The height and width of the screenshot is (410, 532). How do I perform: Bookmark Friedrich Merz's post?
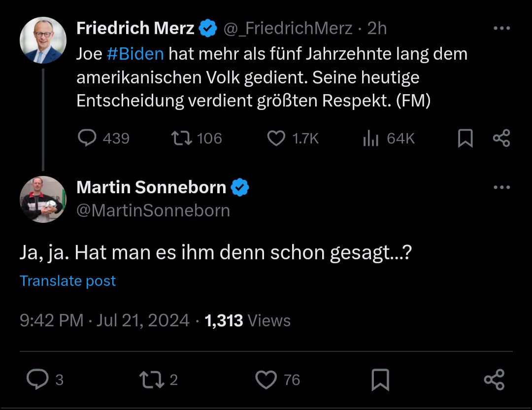coord(465,138)
